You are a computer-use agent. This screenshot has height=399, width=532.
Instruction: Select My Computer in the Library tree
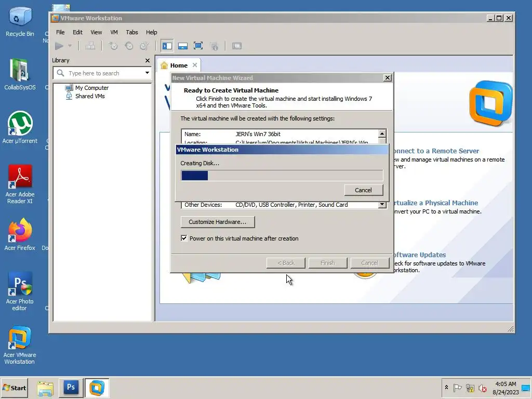pos(87,88)
